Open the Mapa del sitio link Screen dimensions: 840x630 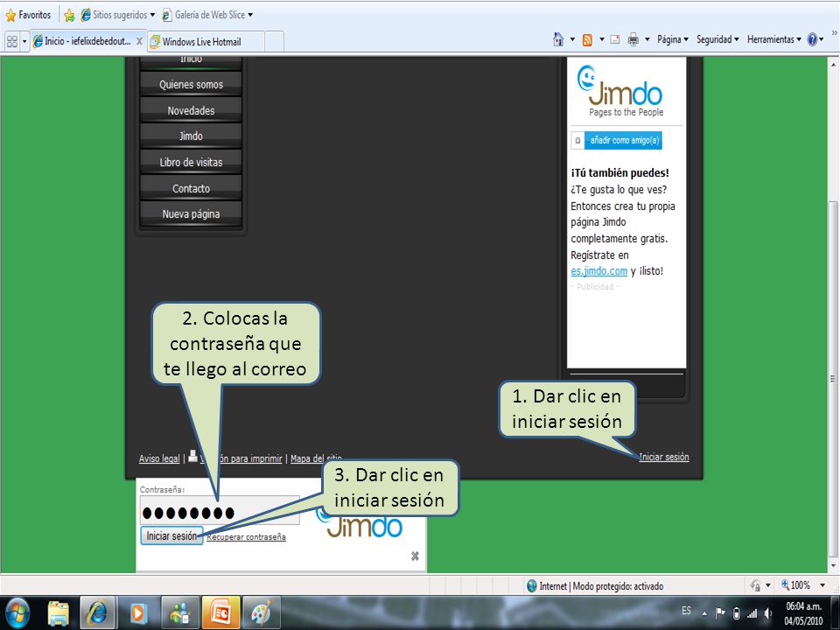[x=316, y=458]
